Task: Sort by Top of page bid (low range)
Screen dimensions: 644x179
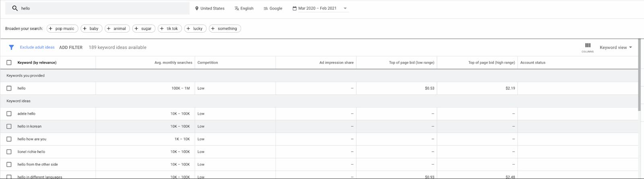Action: (x=412, y=62)
